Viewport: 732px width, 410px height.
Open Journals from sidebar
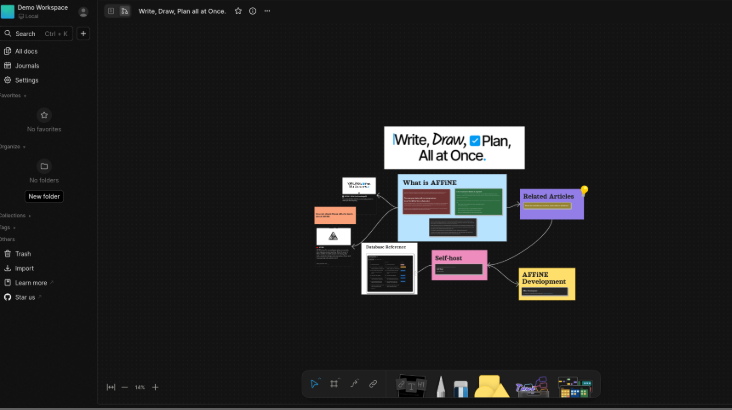point(27,66)
